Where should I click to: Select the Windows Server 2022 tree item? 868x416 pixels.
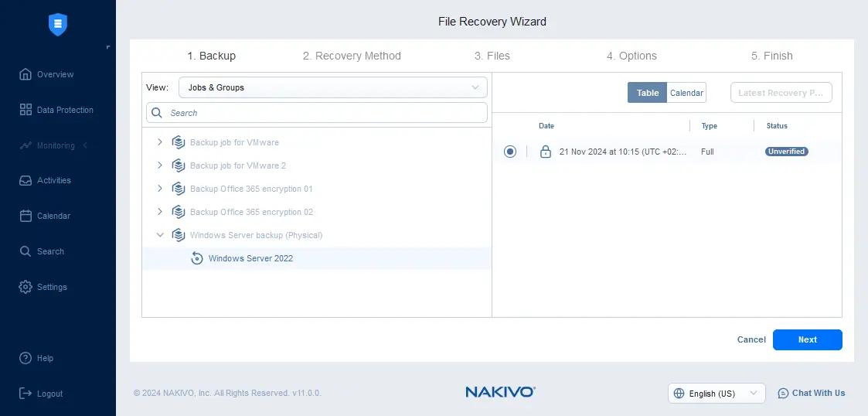pyautogui.click(x=317, y=258)
